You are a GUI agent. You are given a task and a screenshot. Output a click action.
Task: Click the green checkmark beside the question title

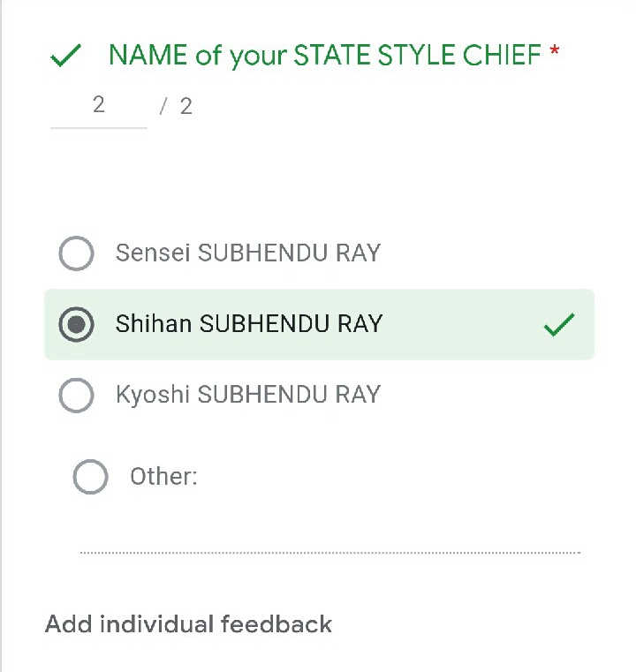point(67,57)
